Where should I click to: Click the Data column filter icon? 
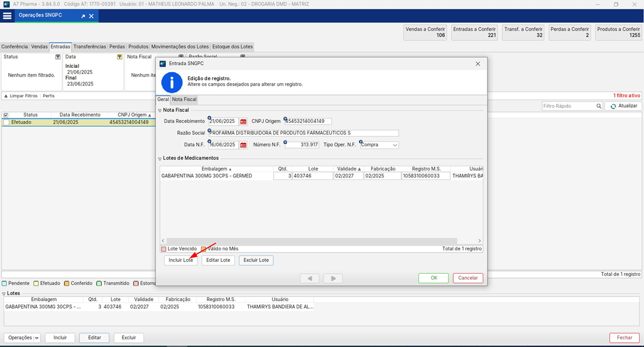(119, 57)
